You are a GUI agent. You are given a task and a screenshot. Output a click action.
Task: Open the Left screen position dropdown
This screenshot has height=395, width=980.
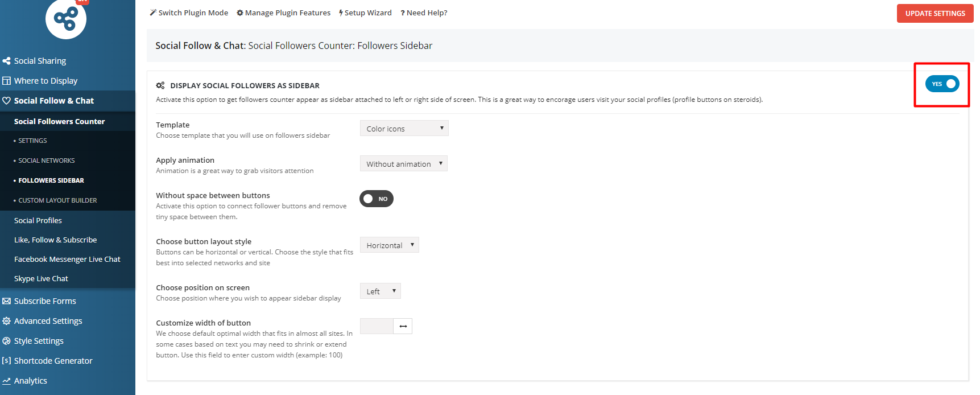pyautogui.click(x=380, y=291)
